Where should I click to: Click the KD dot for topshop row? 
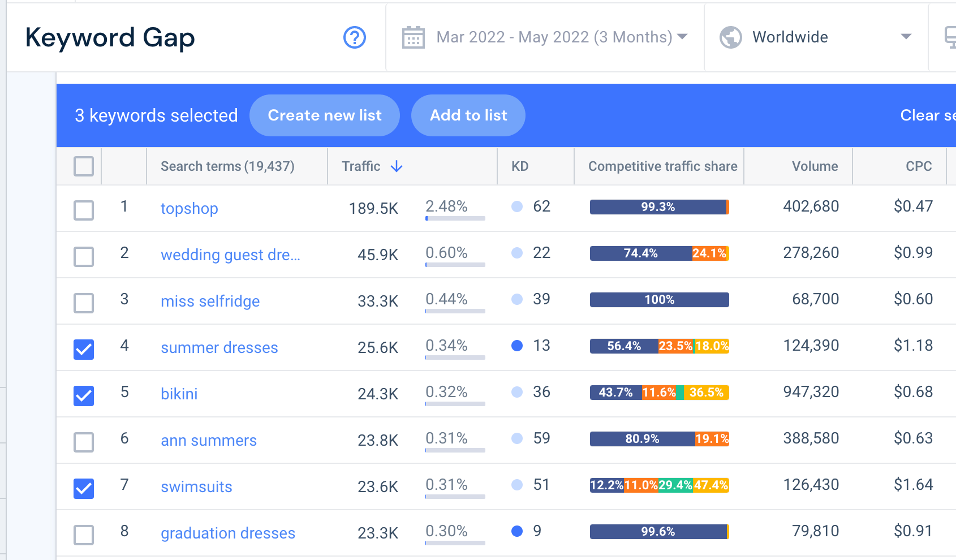(517, 206)
